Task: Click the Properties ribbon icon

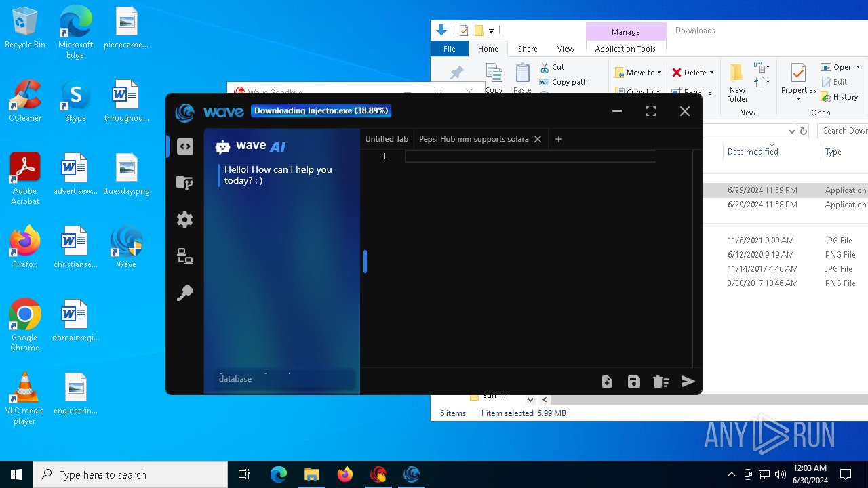Action: (798, 73)
